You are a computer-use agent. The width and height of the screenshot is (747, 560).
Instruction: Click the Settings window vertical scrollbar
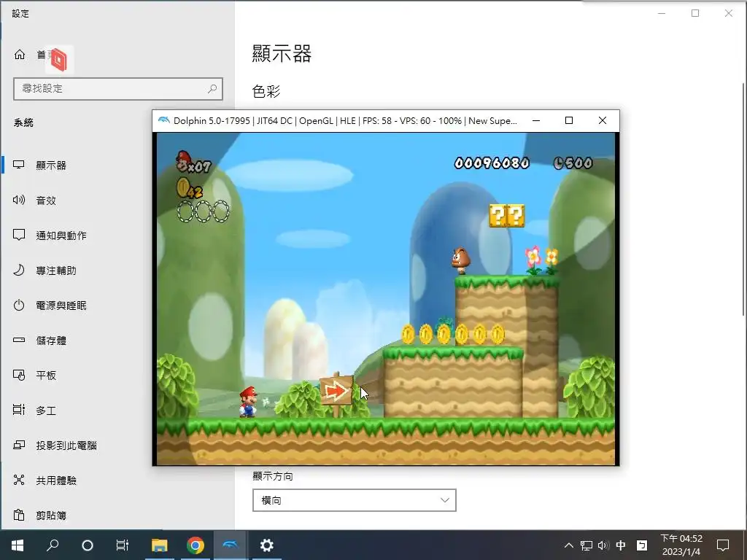[743, 199]
